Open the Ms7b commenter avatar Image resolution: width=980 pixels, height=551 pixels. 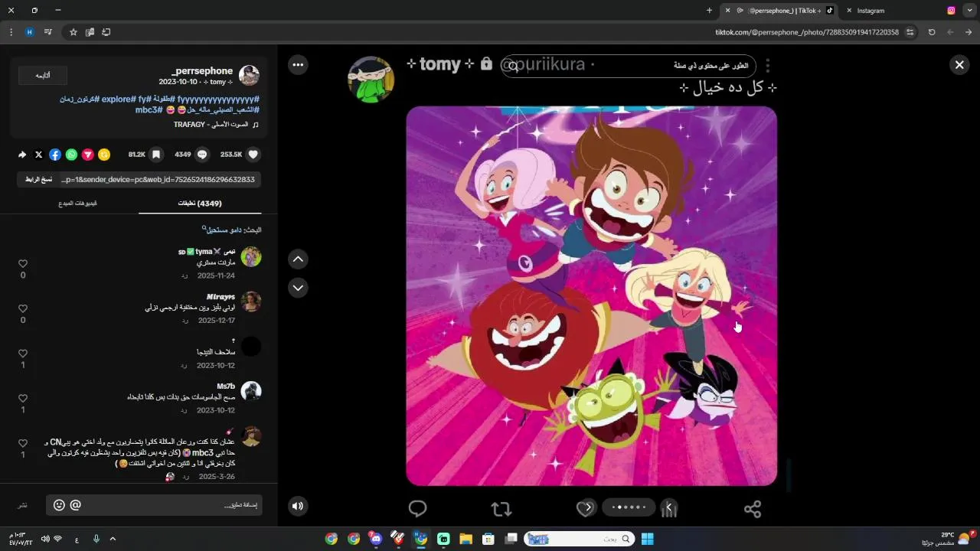point(251,391)
